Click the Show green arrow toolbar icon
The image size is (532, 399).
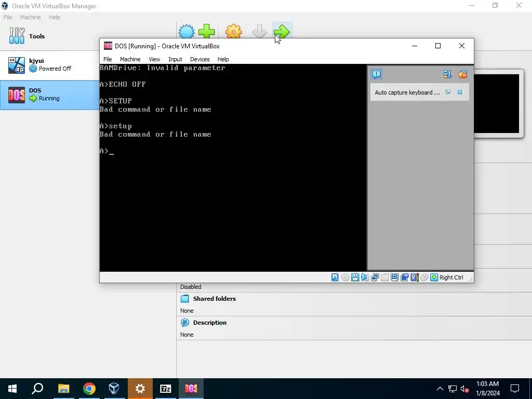282,31
